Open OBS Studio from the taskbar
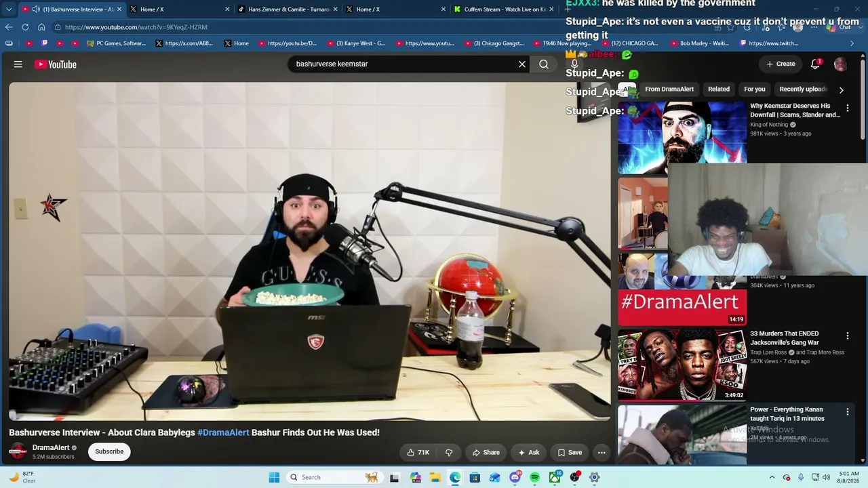Screen dimensions: 868x488 [574, 477]
